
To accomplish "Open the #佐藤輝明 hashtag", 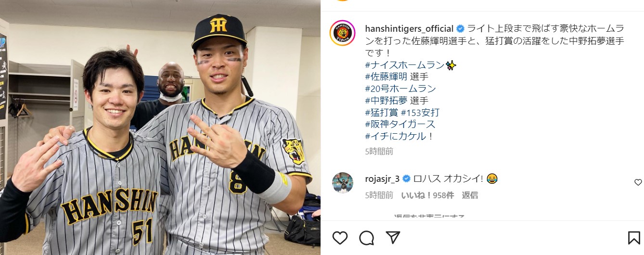I will tap(386, 77).
